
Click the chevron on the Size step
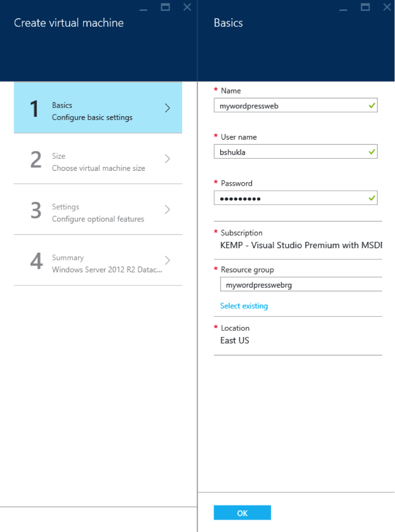click(167, 159)
